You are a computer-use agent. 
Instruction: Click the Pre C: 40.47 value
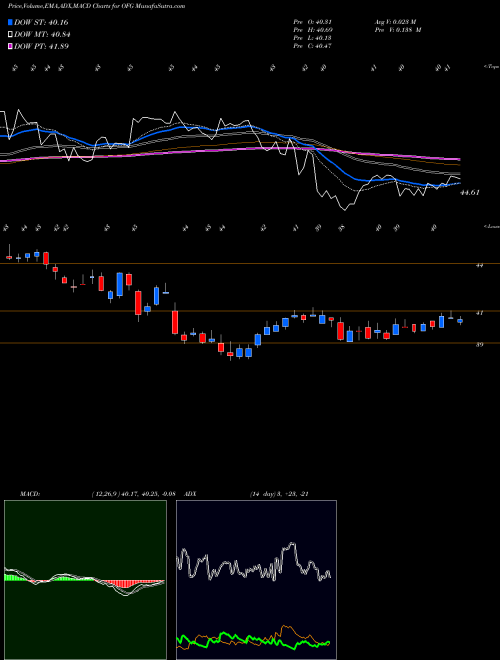click(313, 46)
